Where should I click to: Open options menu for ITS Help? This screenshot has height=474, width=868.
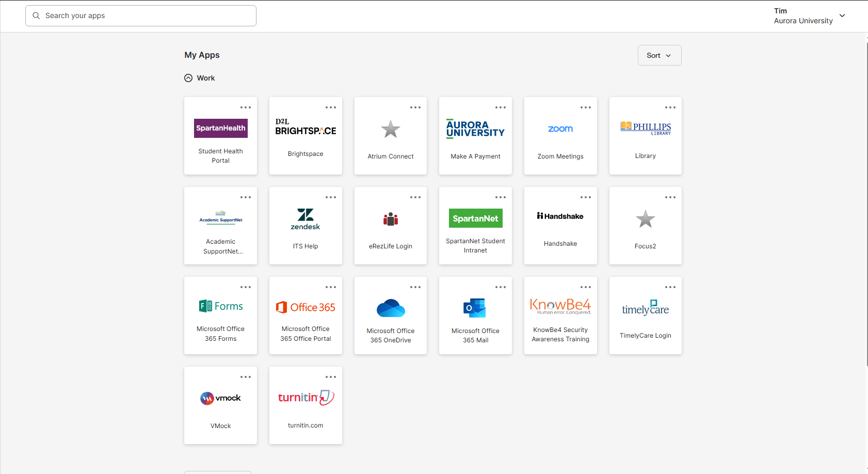point(331,197)
